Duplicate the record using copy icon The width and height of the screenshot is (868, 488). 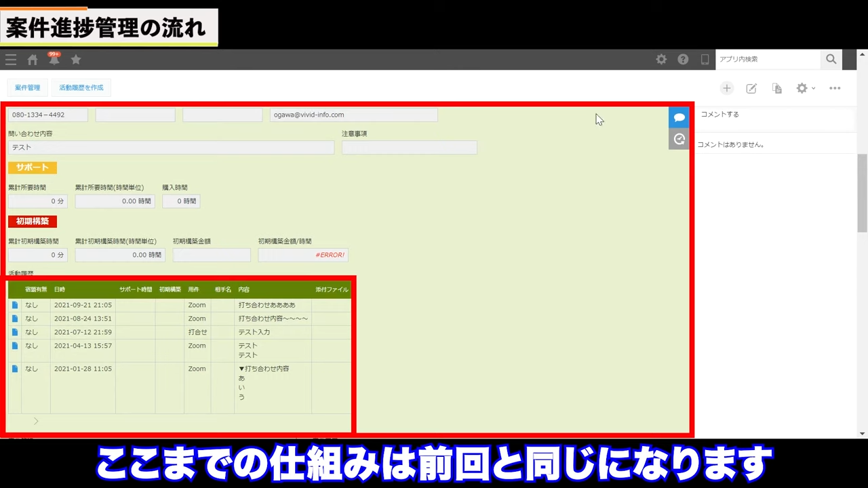[x=777, y=88]
